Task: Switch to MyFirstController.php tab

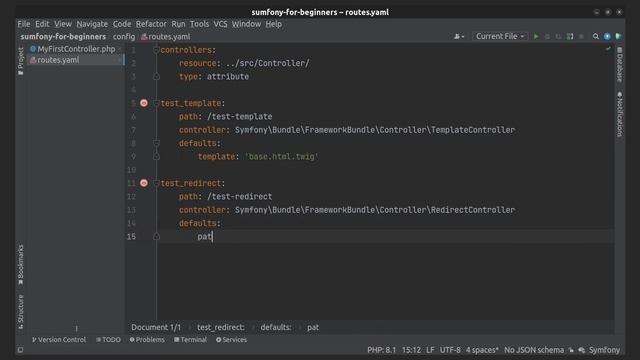Action: pos(76,49)
